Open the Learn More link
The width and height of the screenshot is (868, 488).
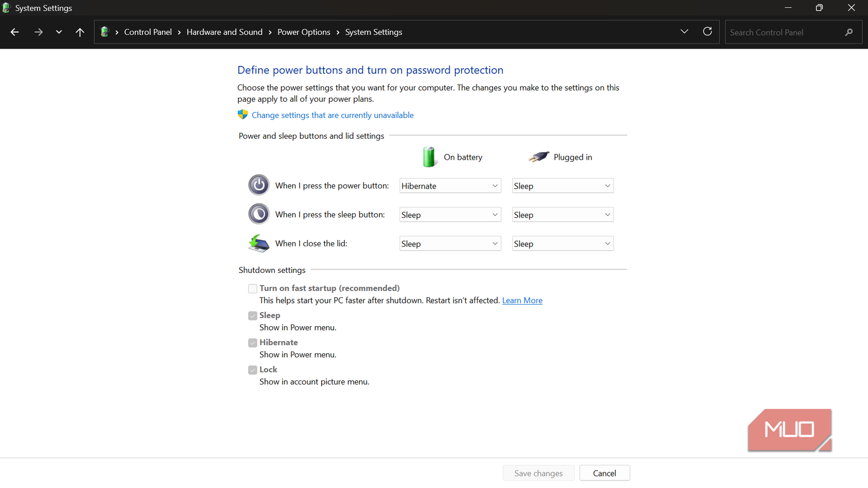click(522, 301)
